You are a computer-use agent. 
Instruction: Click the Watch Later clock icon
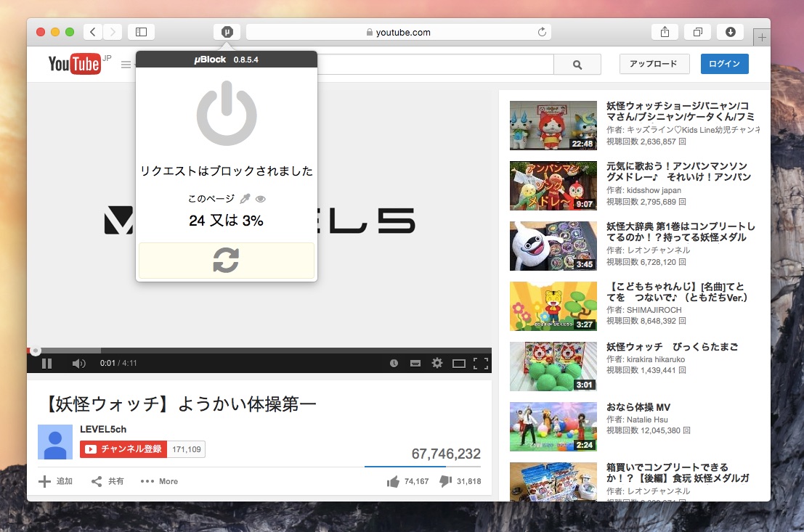(x=394, y=364)
